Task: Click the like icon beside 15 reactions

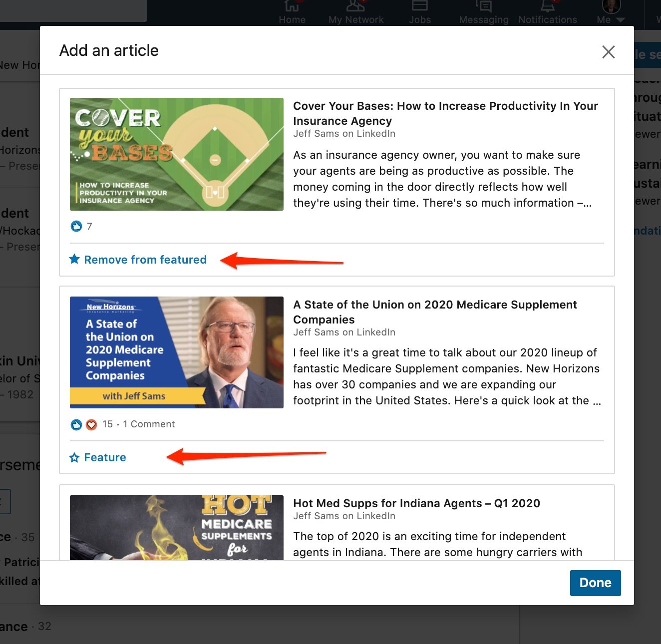Action: point(76,424)
